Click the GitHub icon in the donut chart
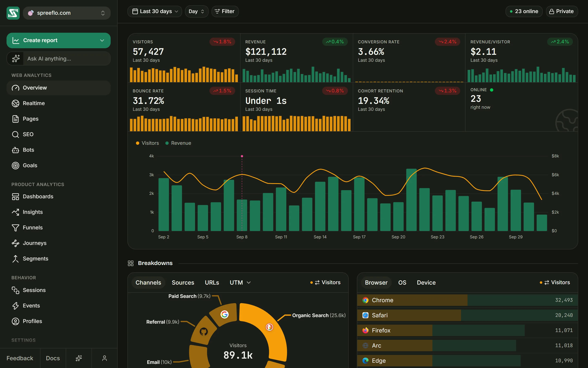Image resolution: width=588 pixels, height=368 pixels. tap(204, 331)
